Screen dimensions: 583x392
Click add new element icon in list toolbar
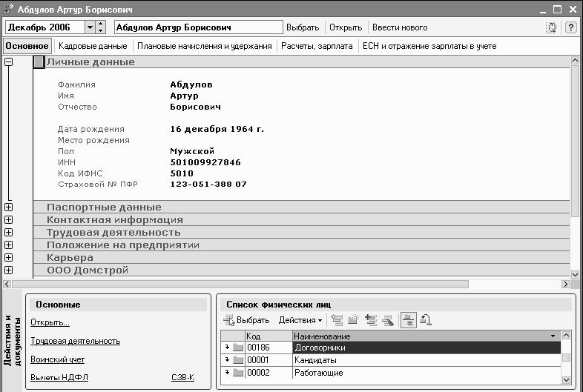coord(337,320)
